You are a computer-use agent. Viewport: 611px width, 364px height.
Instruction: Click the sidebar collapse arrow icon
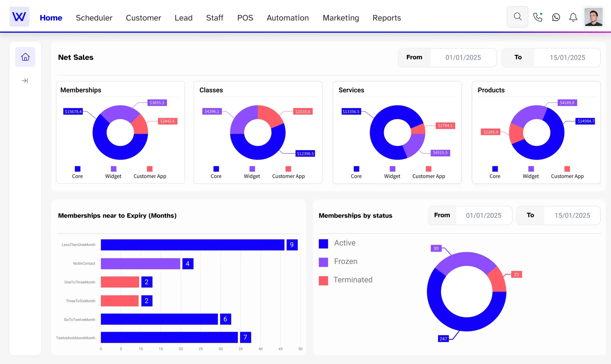click(25, 81)
